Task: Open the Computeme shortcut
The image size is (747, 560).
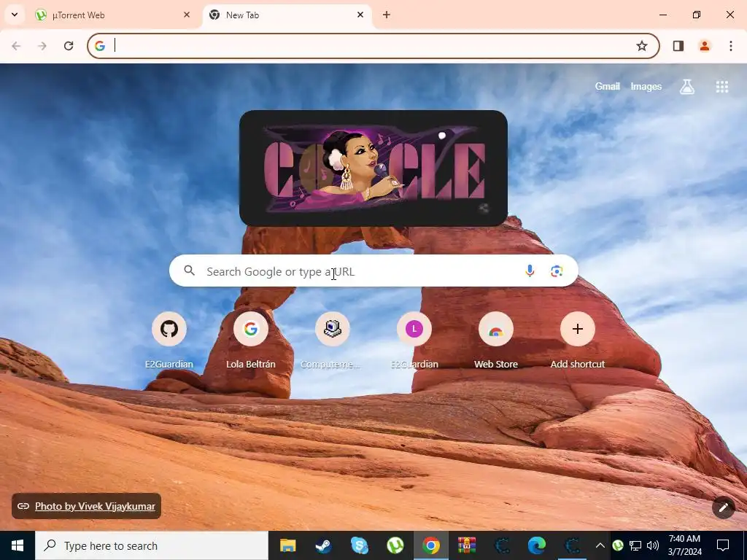Action: (332, 341)
